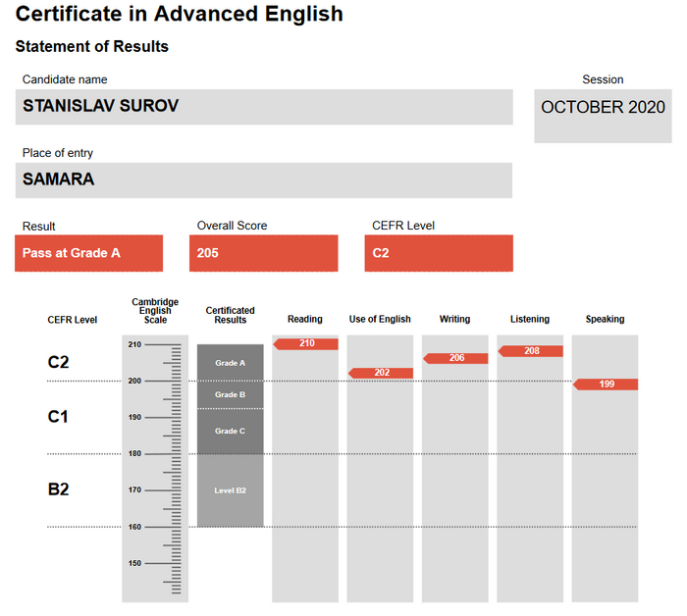Click the Level B2 block
Image resolution: width=687 pixels, height=616 pixels.
230,490
